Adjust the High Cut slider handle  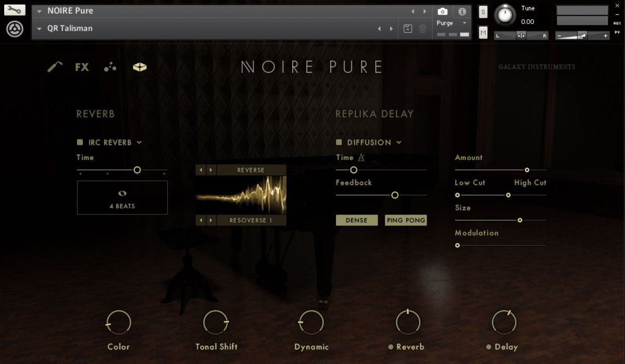[x=508, y=195]
